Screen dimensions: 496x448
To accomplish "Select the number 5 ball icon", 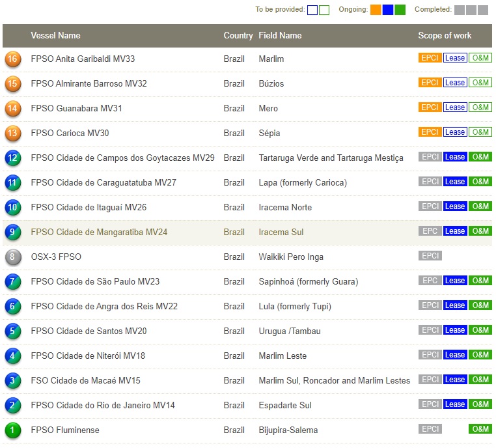I will (x=12, y=331).
